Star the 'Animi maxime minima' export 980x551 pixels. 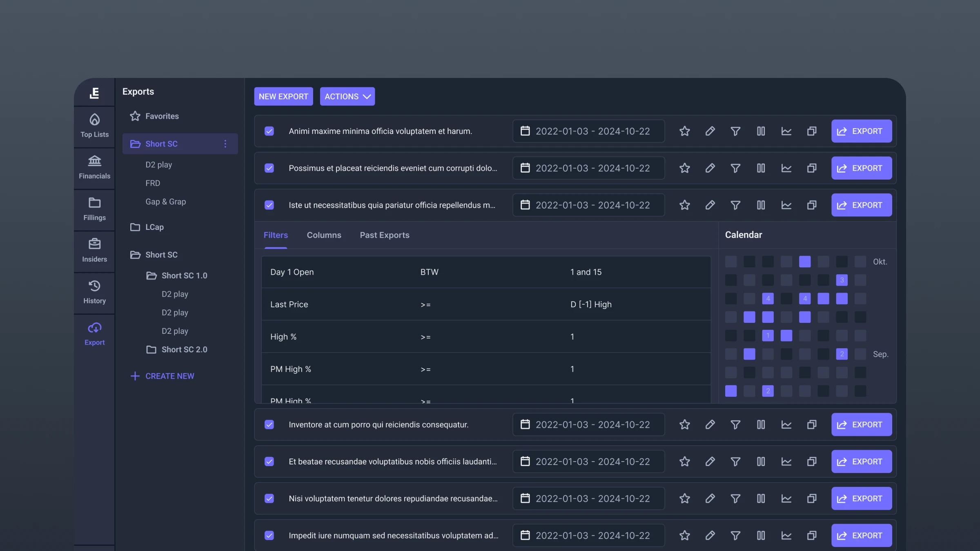coord(684,131)
